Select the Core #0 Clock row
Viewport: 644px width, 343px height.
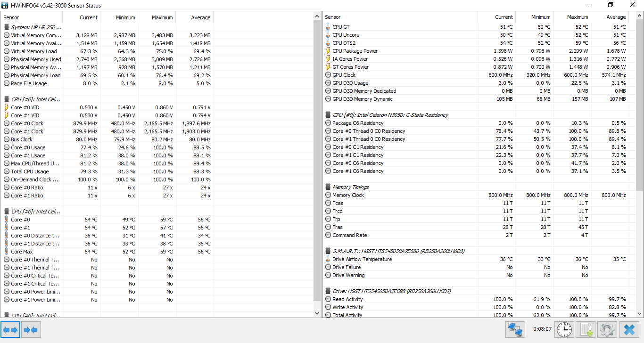[x=107, y=123]
